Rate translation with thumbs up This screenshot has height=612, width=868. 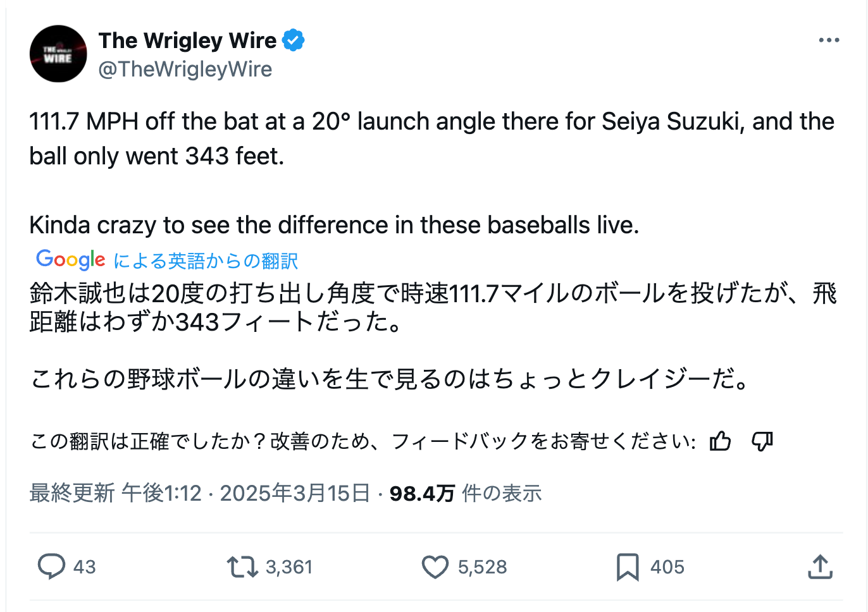tap(720, 441)
